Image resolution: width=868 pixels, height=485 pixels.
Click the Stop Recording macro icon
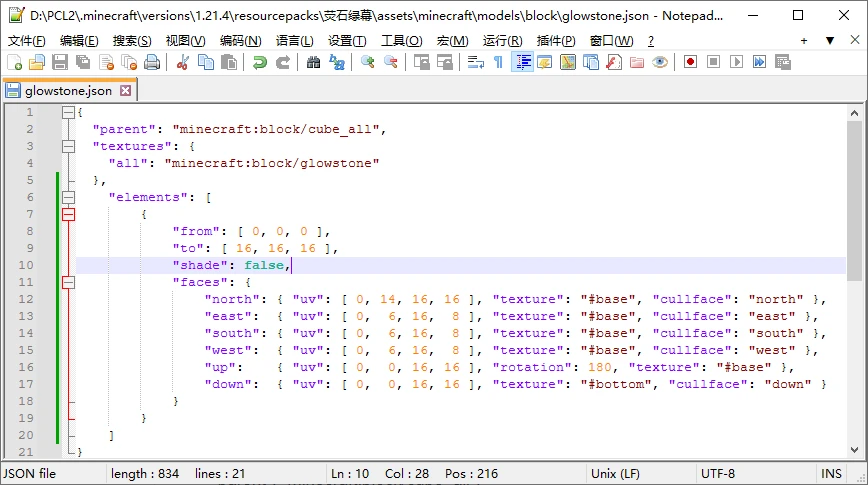click(714, 62)
